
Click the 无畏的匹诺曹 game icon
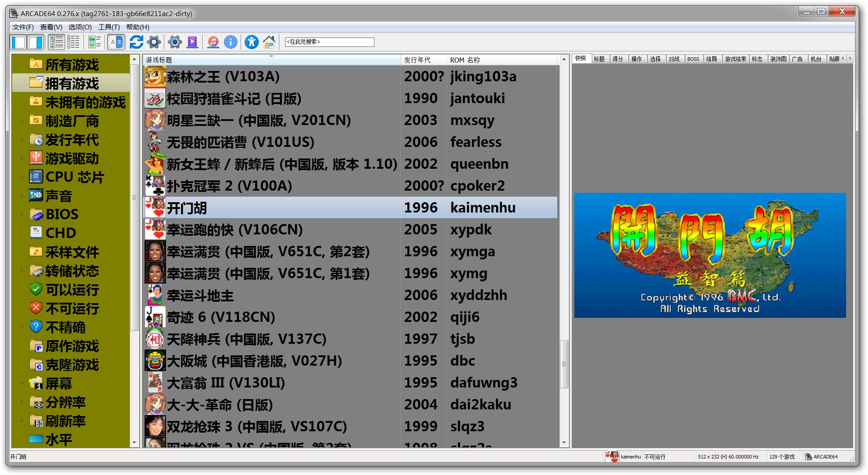coord(155,142)
